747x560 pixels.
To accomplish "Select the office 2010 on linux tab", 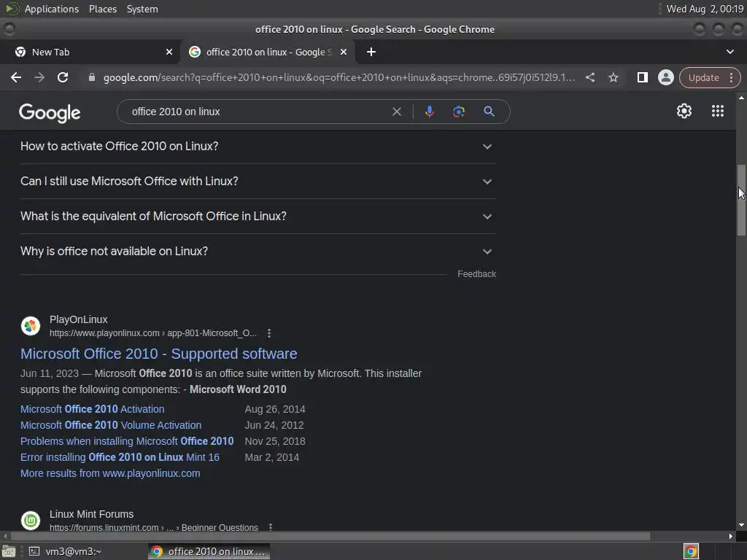I will (x=267, y=52).
